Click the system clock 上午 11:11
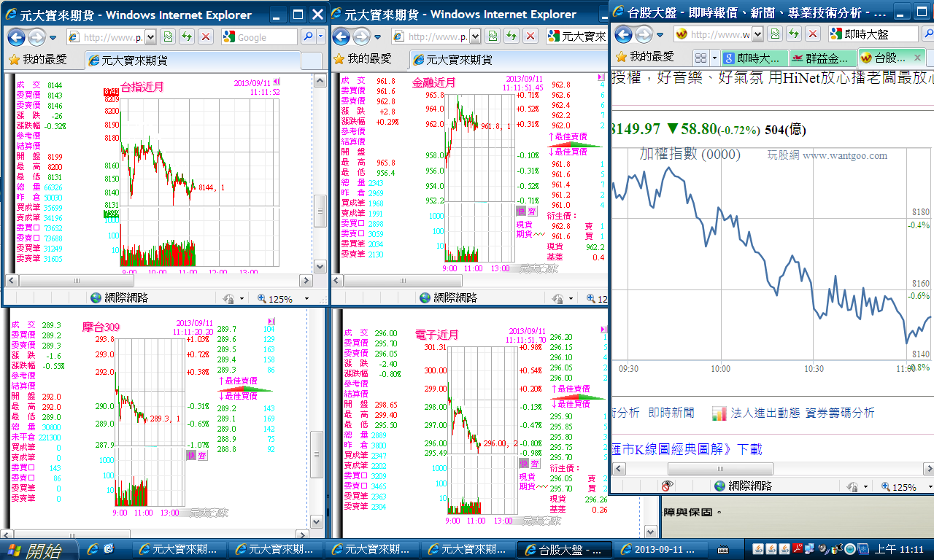Image resolution: width=934 pixels, height=560 pixels. point(898,549)
